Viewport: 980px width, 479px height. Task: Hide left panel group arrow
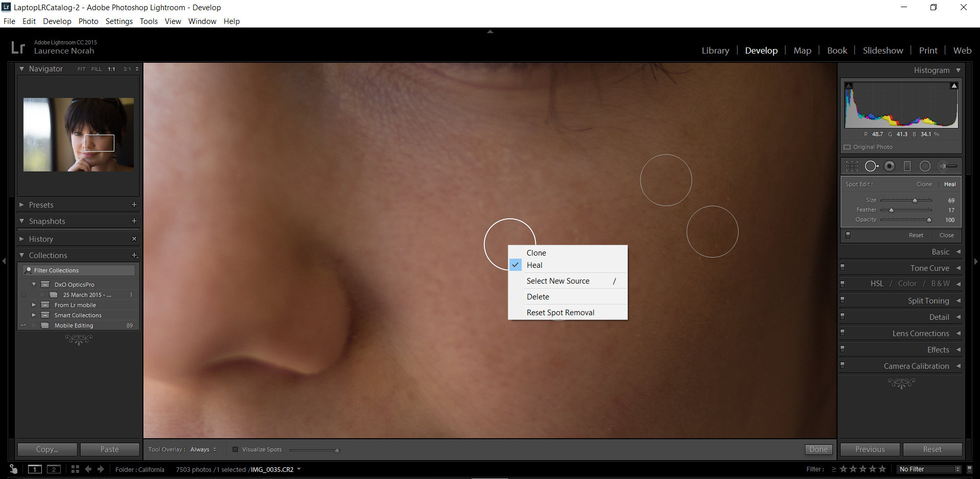tap(4, 261)
